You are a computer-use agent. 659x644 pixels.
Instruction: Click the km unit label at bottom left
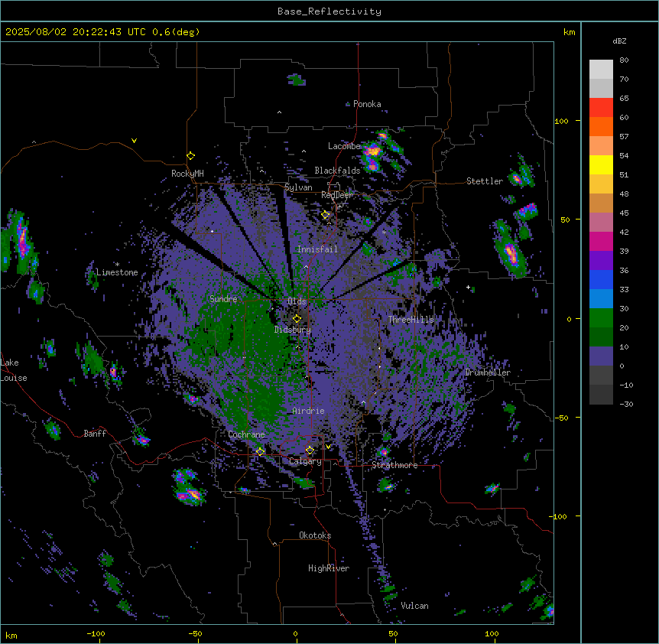[11, 636]
